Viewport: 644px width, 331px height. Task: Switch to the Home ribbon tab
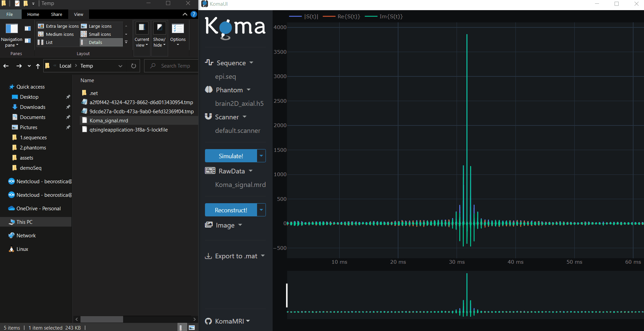pos(33,14)
